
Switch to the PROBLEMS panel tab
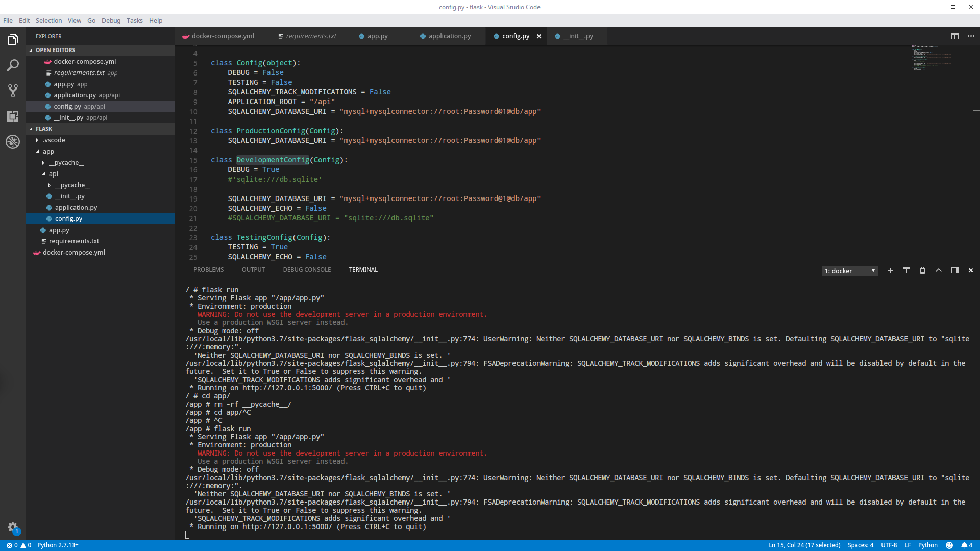[208, 270]
